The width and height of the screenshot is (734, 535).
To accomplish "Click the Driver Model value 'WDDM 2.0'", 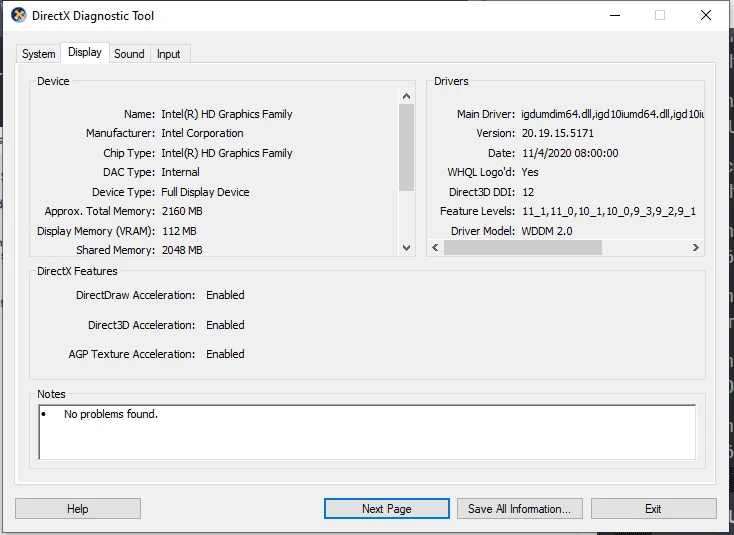I will tap(547, 231).
